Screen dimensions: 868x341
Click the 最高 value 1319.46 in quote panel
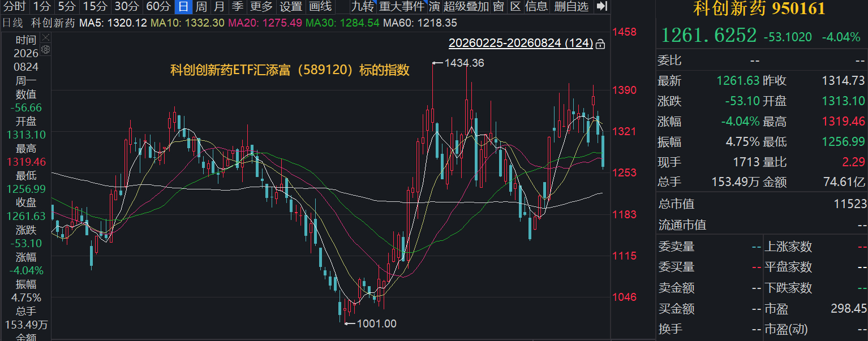[844, 122]
